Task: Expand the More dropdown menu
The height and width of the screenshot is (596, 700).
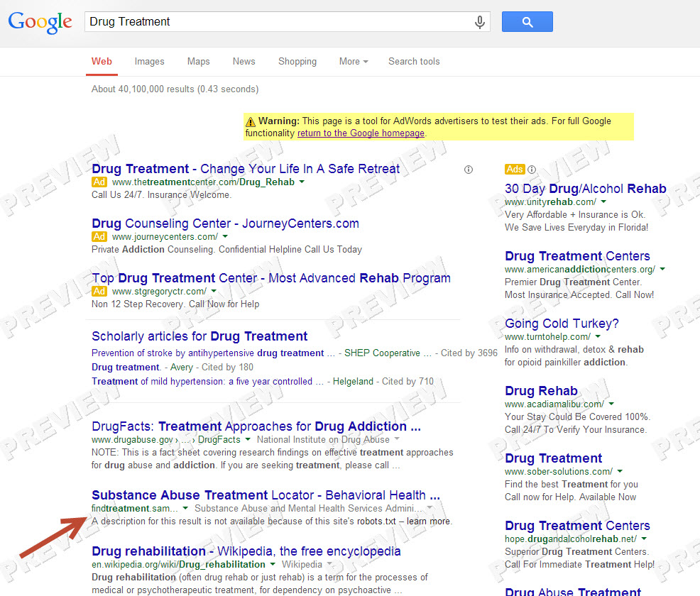Action: (x=354, y=62)
